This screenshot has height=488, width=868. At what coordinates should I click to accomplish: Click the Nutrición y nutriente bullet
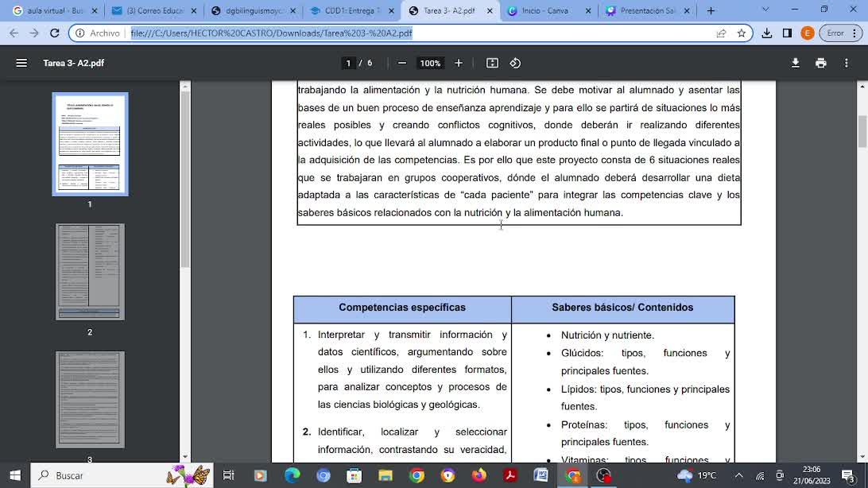607,335
